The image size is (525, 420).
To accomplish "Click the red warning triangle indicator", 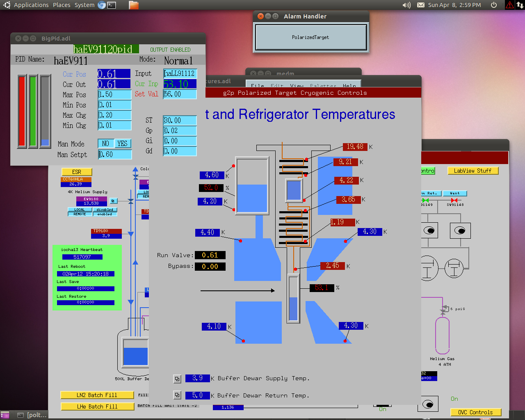I will [x=510, y=5].
